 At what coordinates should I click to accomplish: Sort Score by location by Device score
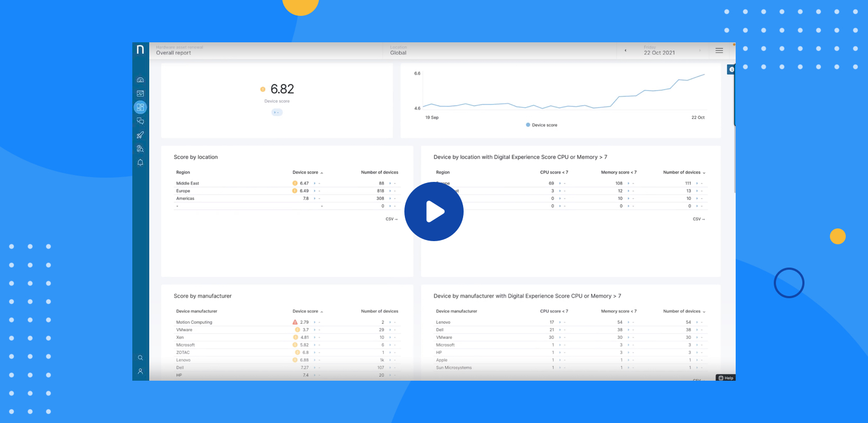307,172
